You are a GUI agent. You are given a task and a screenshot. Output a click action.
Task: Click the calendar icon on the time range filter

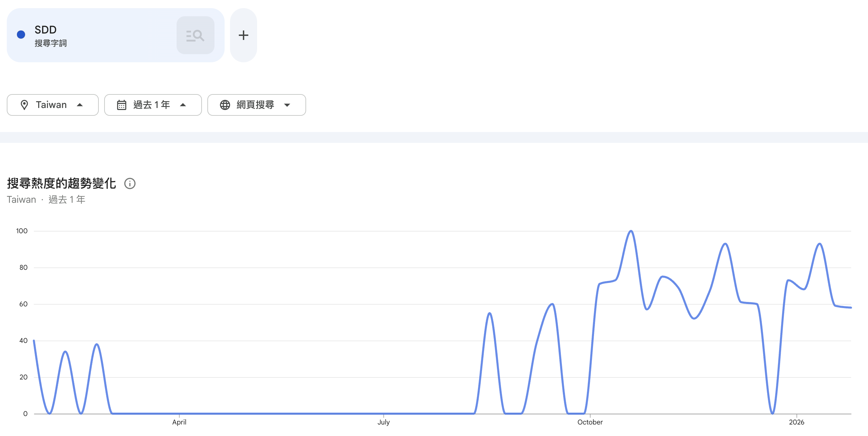tap(122, 105)
